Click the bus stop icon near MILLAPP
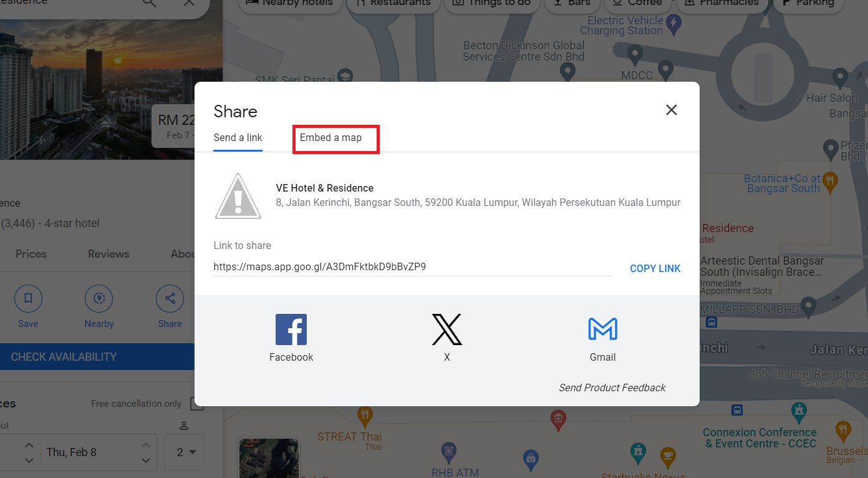868x478 pixels. click(x=711, y=323)
